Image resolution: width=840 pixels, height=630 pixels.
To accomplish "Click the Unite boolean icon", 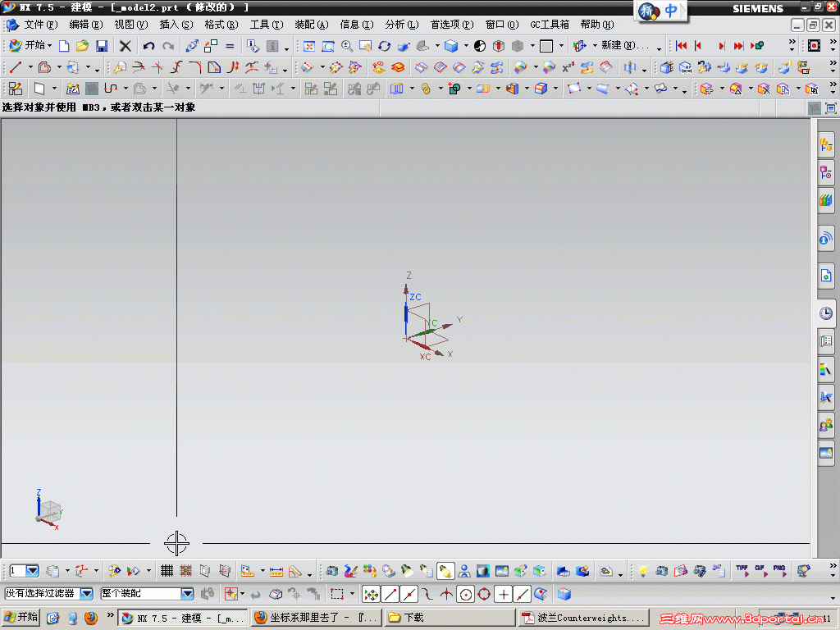I will point(454,89).
